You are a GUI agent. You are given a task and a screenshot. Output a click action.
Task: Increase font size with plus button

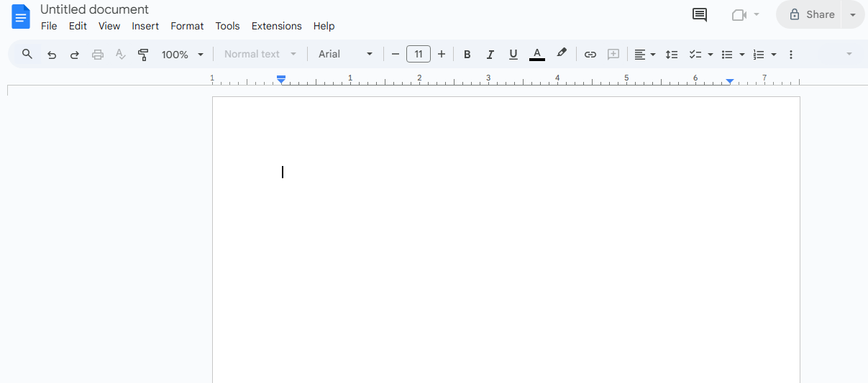(442, 55)
